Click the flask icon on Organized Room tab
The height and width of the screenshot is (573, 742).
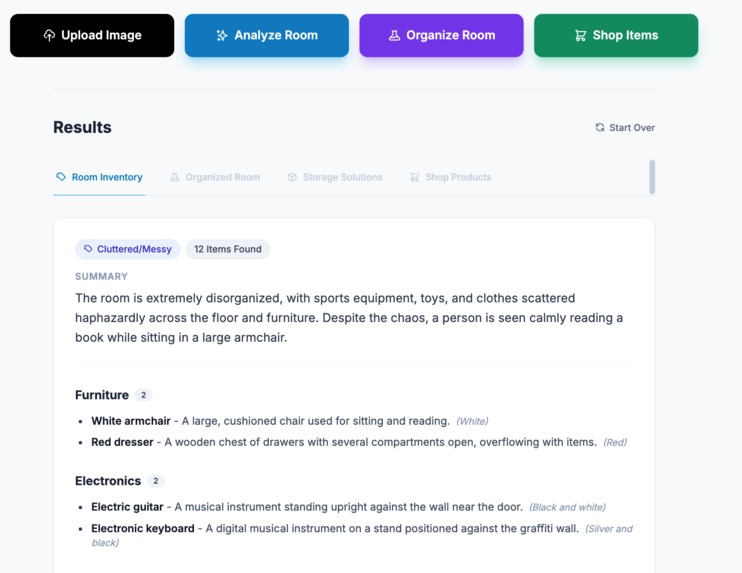pos(175,177)
